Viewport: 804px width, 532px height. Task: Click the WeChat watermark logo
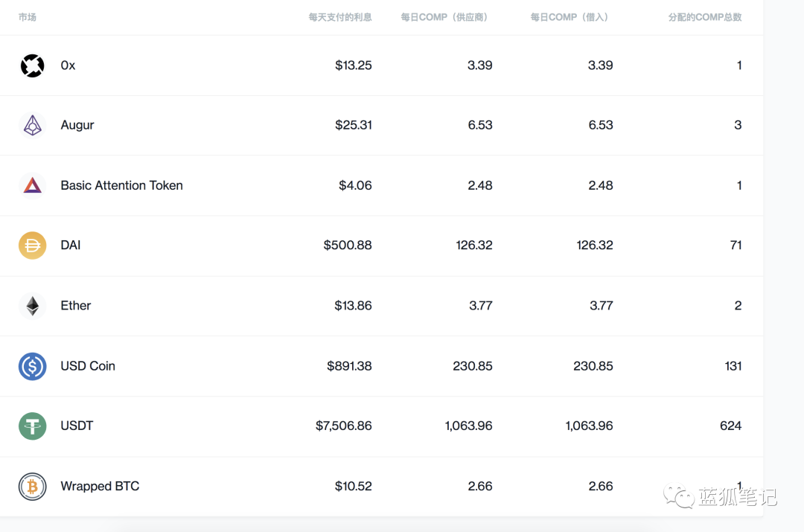click(679, 496)
